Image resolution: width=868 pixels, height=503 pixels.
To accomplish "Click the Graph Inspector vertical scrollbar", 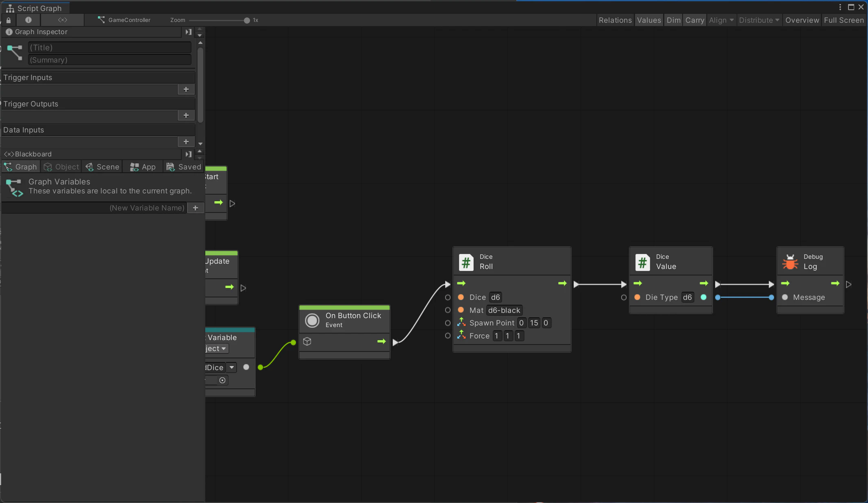I will 200,85.
